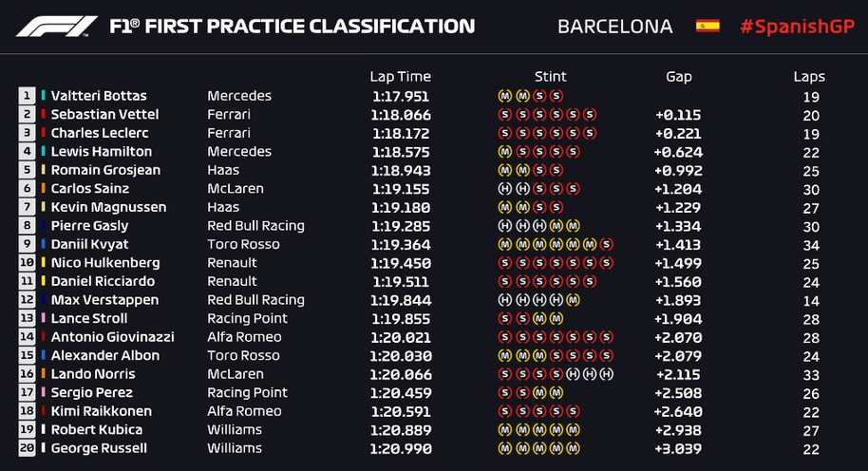Select the Gap column header
The image size is (868, 471).
679,77
